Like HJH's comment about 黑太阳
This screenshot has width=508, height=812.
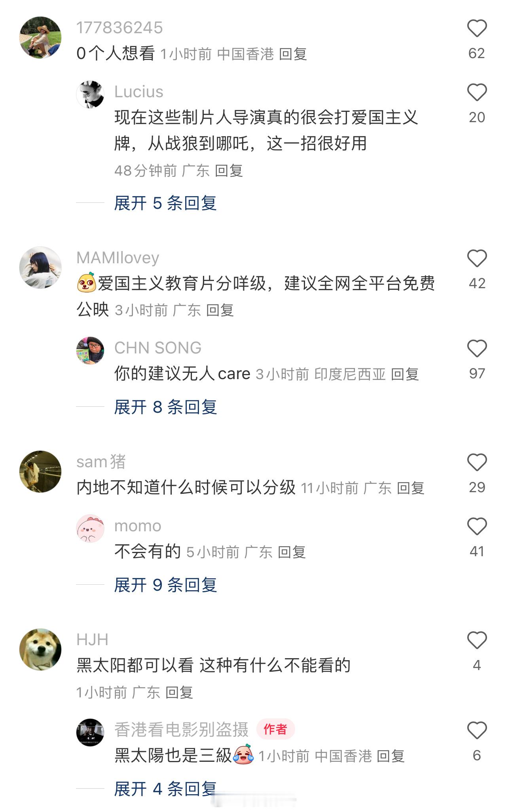click(x=477, y=640)
